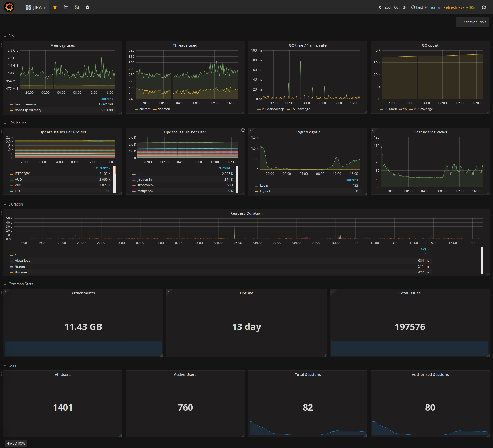Click the ADD ROW button

click(x=16, y=443)
